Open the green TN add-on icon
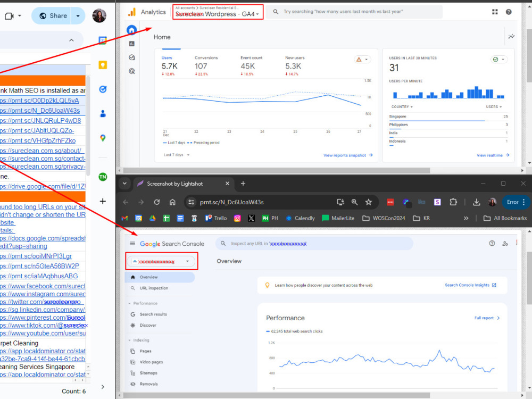This screenshot has height=399, width=532. click(x=103, y=177)
